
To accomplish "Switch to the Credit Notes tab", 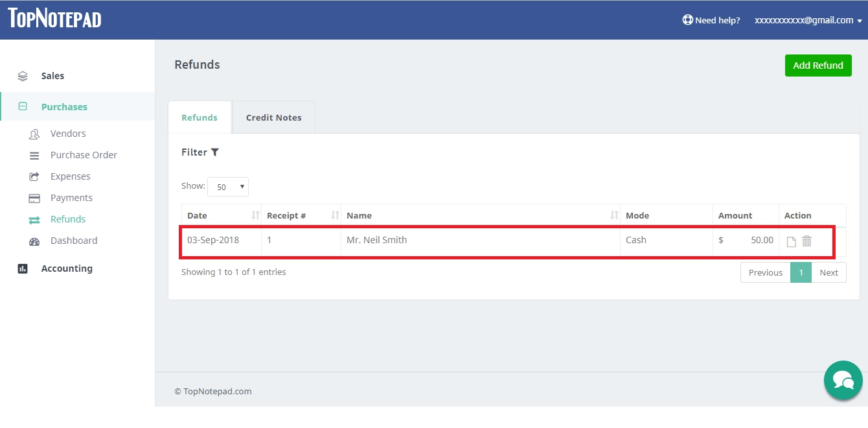I will pyautogui.click(x=273, y=117).
